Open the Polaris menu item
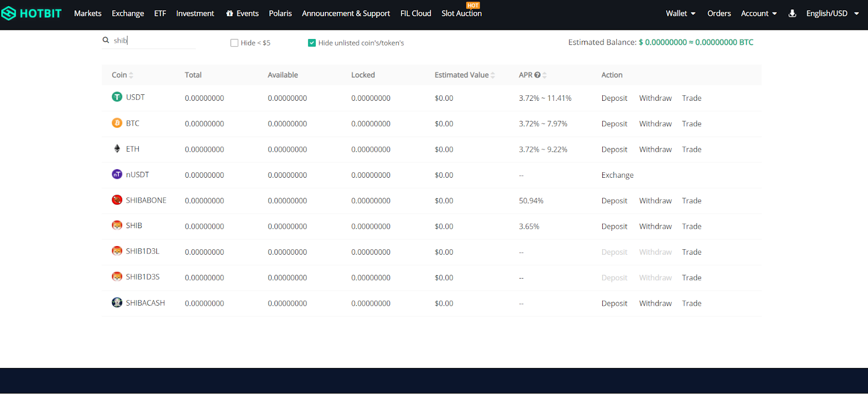The height and width of the screenshot is (394, 868). click(x=280, y=14)
